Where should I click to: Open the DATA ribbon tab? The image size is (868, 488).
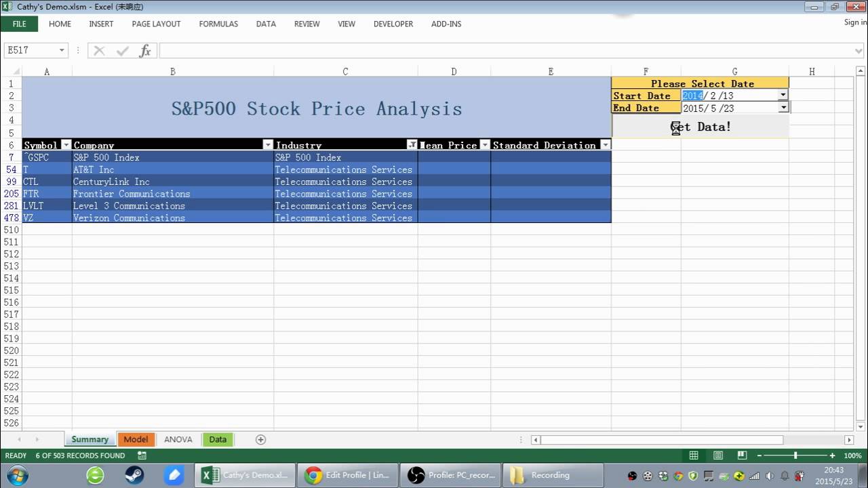(266, 24)
